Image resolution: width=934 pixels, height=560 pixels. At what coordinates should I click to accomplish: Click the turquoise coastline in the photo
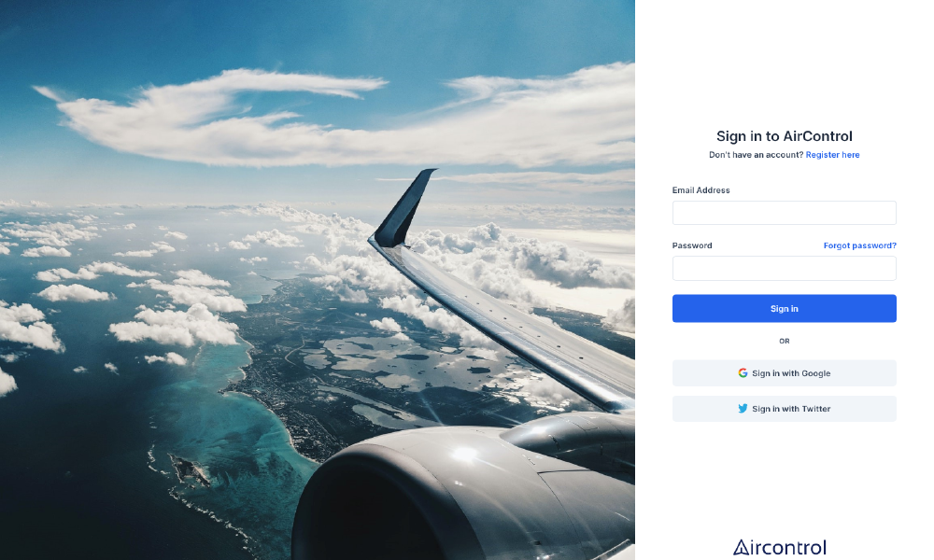coord(238,416)
